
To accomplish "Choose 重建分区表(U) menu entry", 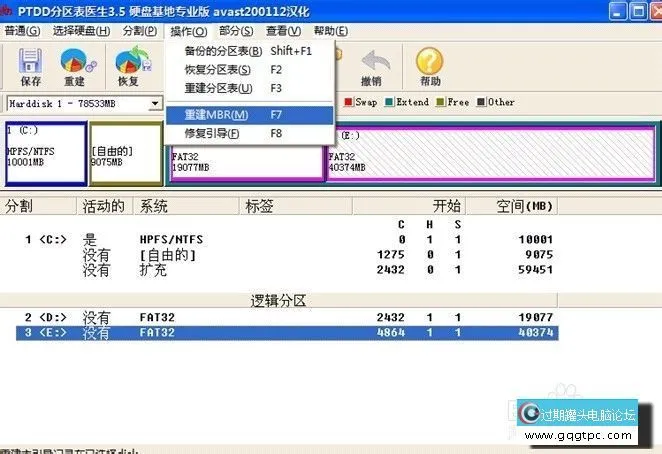I will click(250, 88).
